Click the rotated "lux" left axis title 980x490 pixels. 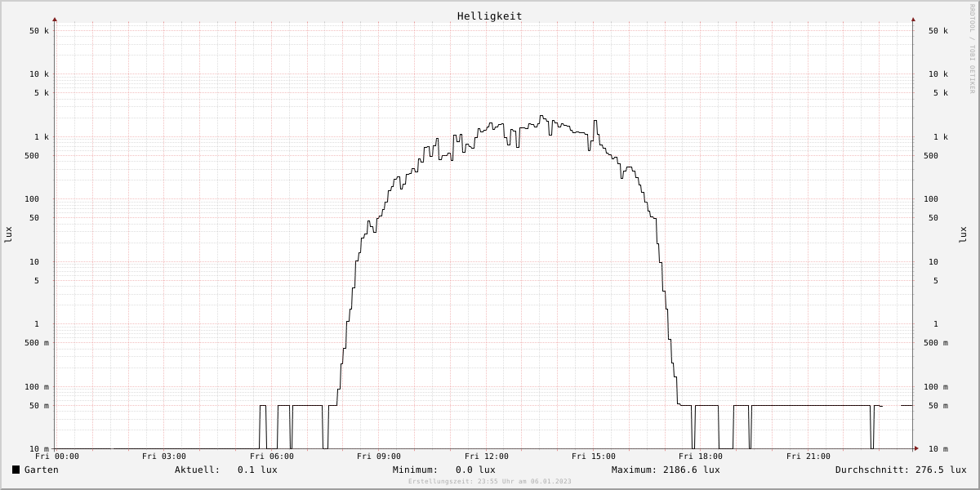tap(8, 234)
